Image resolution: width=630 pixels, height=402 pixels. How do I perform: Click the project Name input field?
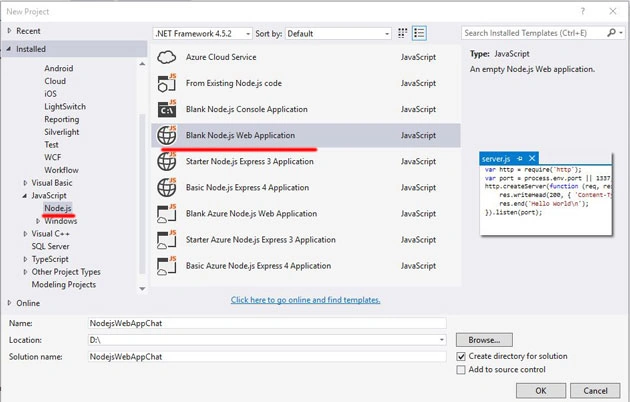[x=267, y=323]
